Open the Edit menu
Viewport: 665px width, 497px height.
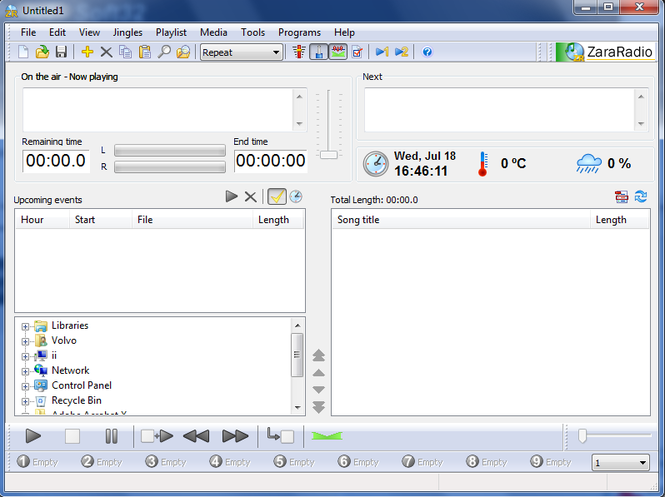[57, 32]
